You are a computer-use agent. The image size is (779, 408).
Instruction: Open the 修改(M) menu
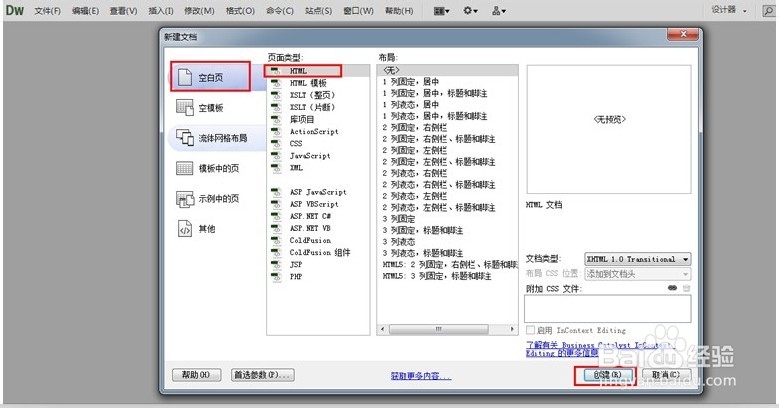199,10
